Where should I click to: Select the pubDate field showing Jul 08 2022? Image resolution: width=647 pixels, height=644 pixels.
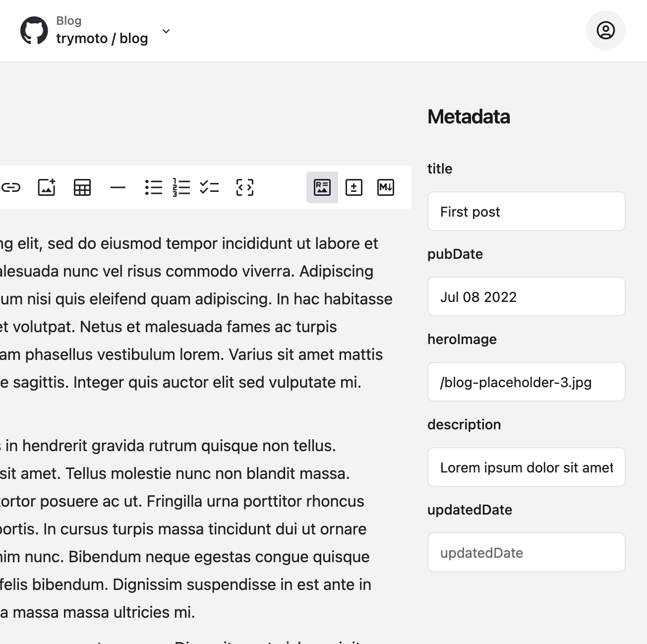tap(526, 297)
